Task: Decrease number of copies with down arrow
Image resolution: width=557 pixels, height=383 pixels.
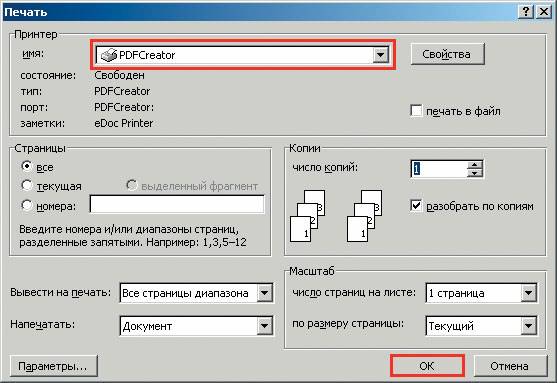Action: click(x=475, y=173)
